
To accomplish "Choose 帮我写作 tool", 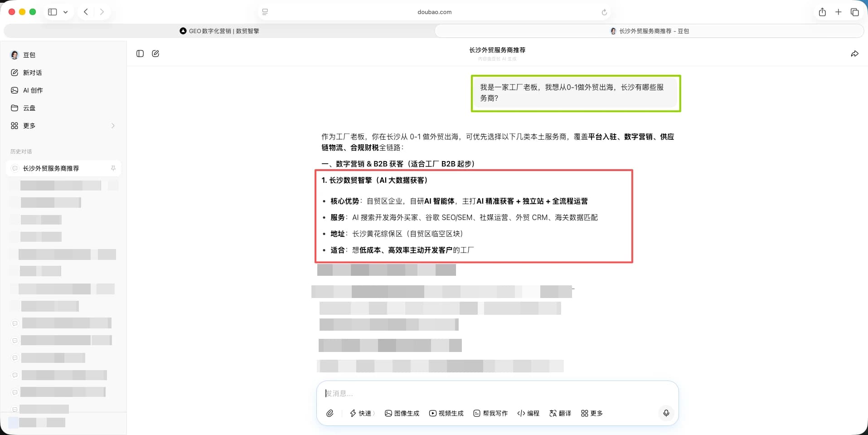I will click(x=490, y=413).
